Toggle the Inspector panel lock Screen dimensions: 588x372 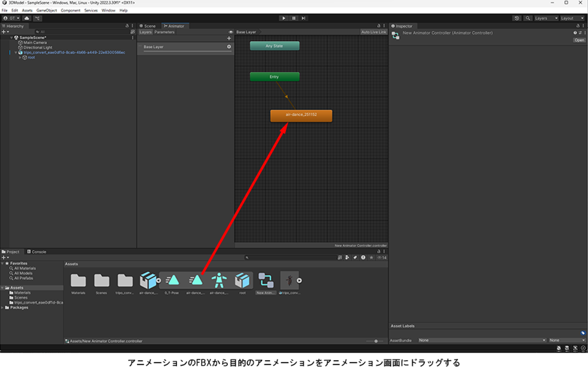point(578,26)
